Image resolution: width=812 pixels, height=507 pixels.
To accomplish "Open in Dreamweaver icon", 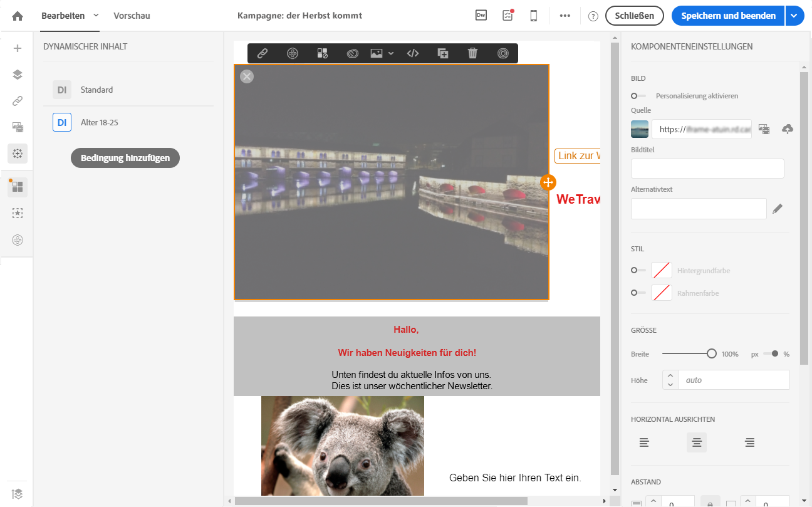I will 481,16.
